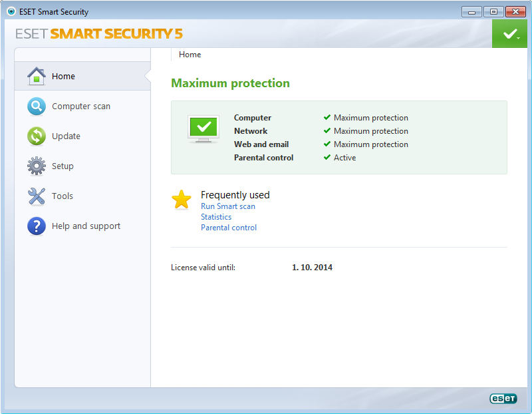Image resolution: width=532 pixels, height=414 pixels.
Task: Open the Setup gear icon
Action: (37, 166)
